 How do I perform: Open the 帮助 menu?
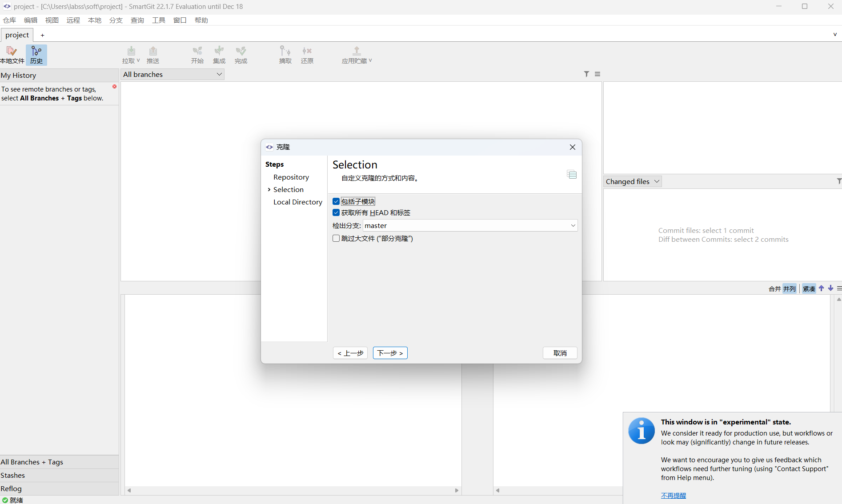click(x=201, y=20)
